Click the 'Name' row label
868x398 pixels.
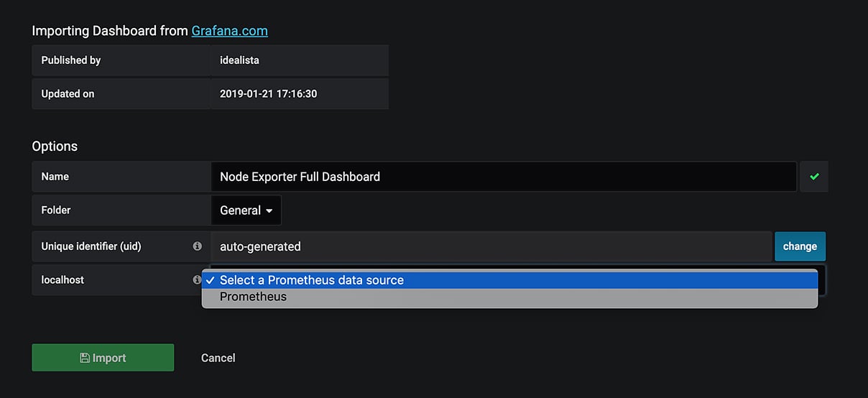[55, 177]
